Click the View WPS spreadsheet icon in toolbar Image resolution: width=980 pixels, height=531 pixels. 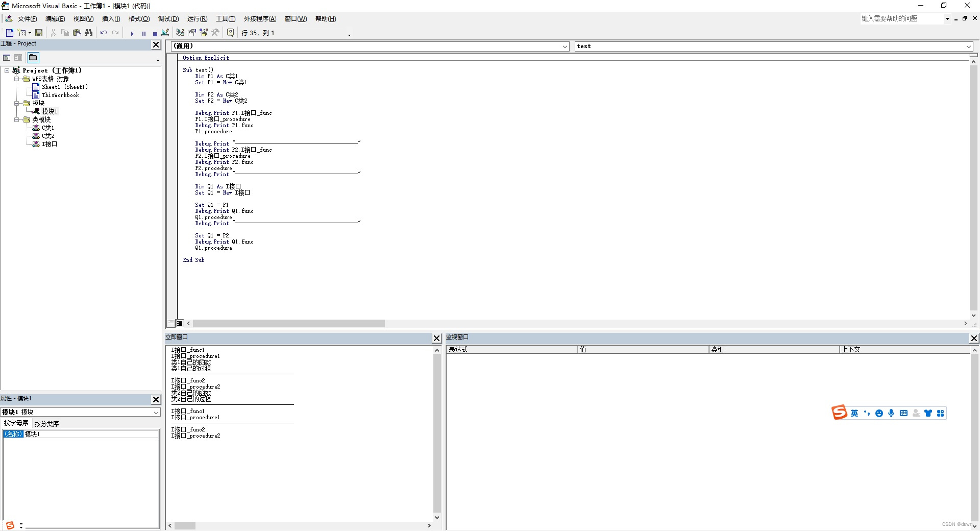point(10,33)
